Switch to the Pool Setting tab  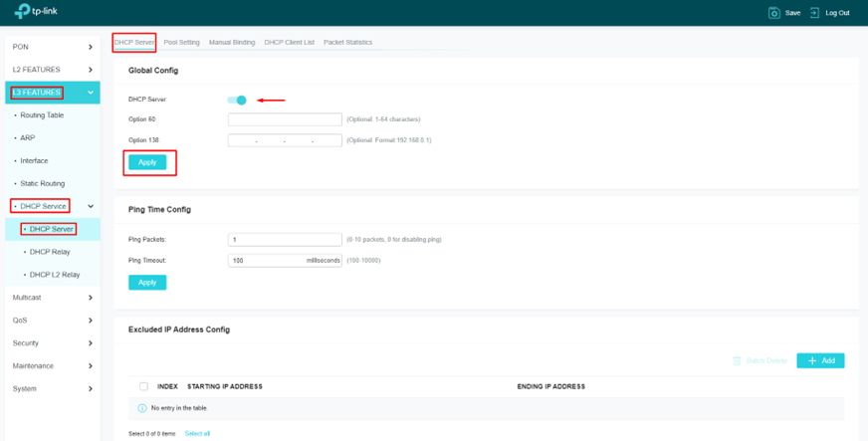coord(181,43)
